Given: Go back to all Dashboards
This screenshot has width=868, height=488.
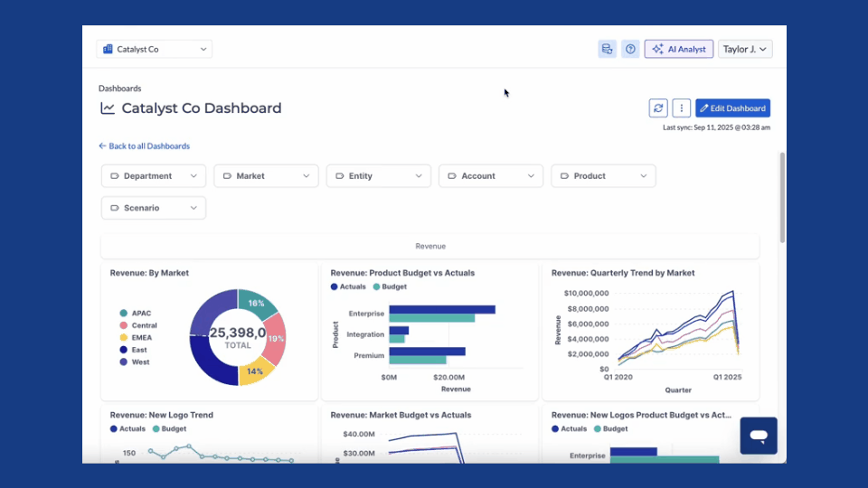Looking at the screenshot, I should 145,145.
